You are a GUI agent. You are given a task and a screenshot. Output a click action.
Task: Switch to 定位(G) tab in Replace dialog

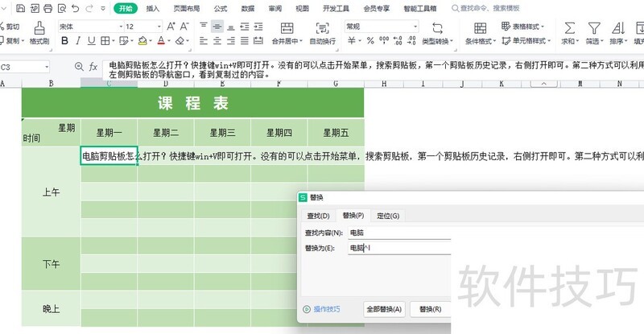coord(388,216)
